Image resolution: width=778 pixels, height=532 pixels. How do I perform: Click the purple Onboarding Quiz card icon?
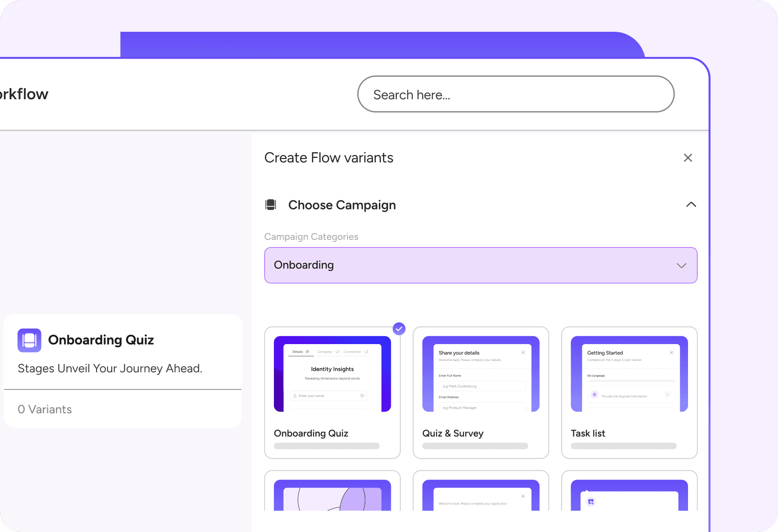[x=29, y=340]
